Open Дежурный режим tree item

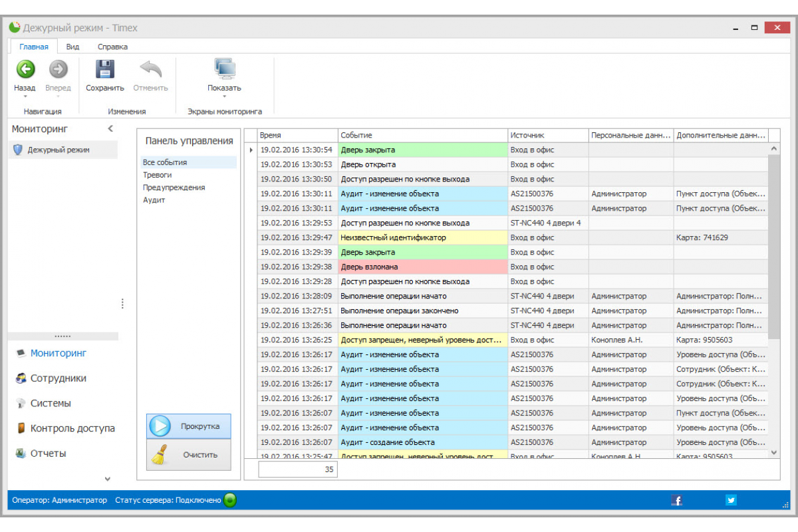click(63, 150)
